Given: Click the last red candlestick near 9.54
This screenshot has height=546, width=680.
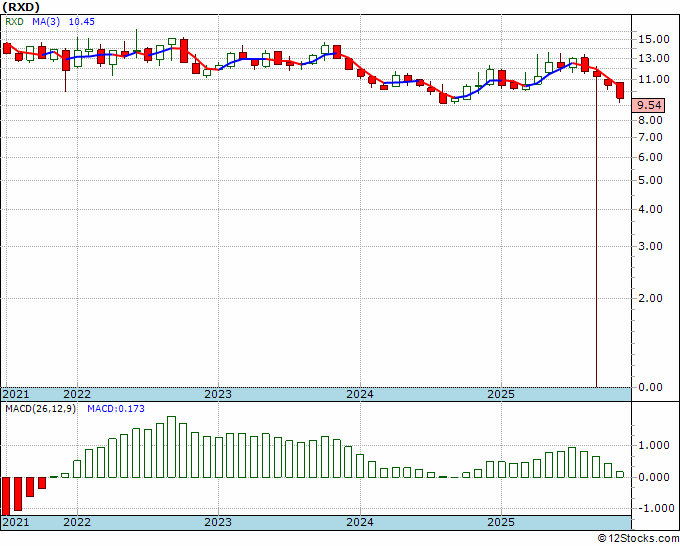Looking at the screenshot, I should click(620, 91).
